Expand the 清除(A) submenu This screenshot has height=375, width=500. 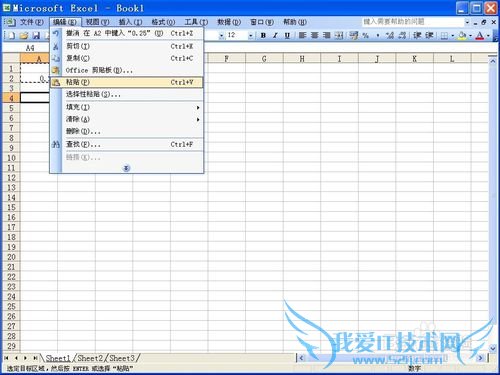[198, 119]
